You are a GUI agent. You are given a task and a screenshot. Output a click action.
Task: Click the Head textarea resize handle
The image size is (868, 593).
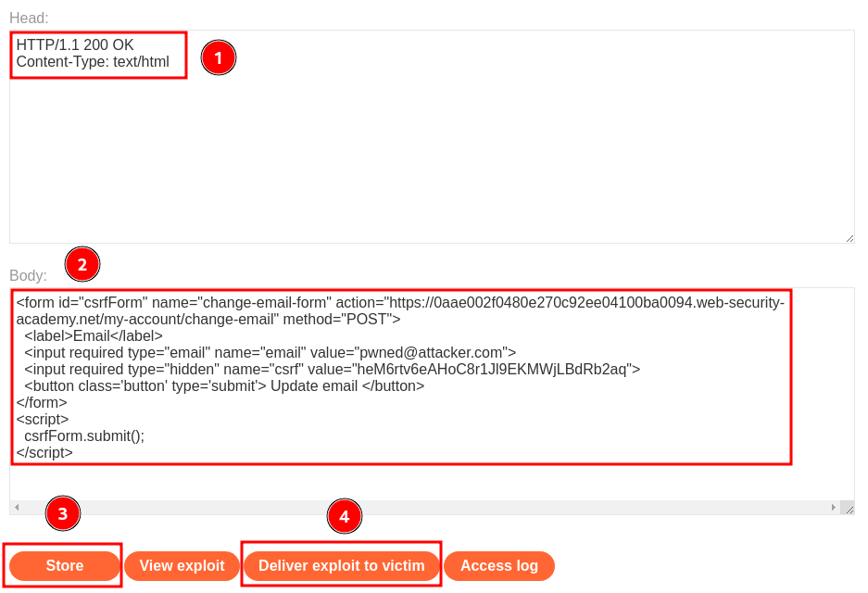tap(849, 238)
